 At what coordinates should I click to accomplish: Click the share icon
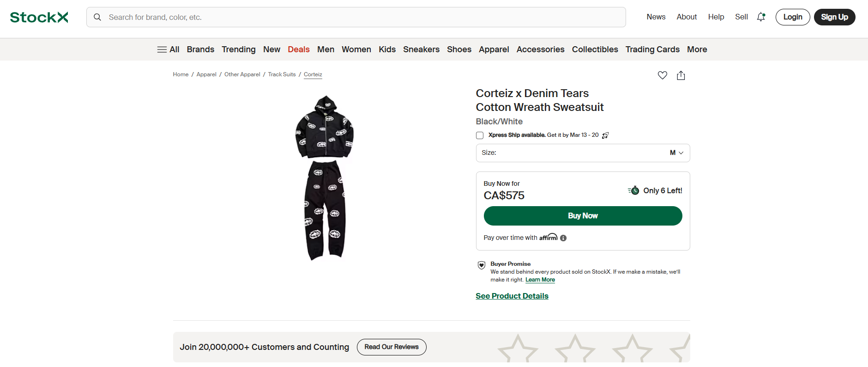[681, 75]
